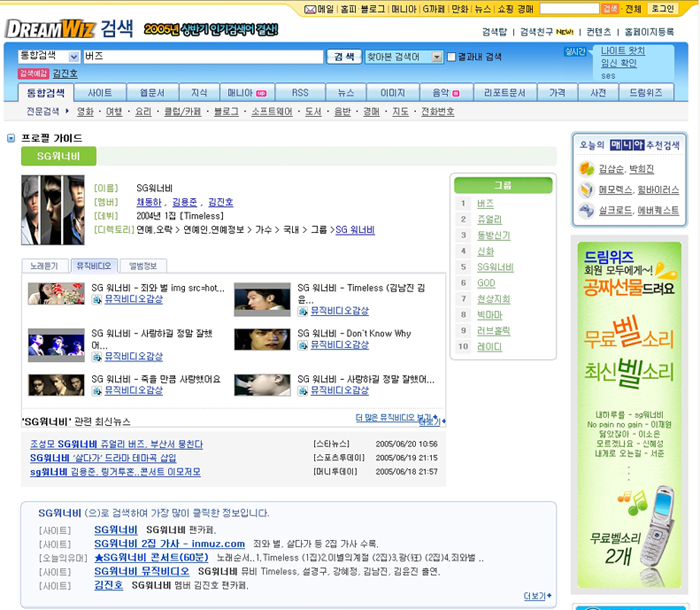The width and height of the screenshot is (700, 610).
Task: Click the icon next to 실크로드, 에버퀘스트
Action: click(x=587, y=210)
